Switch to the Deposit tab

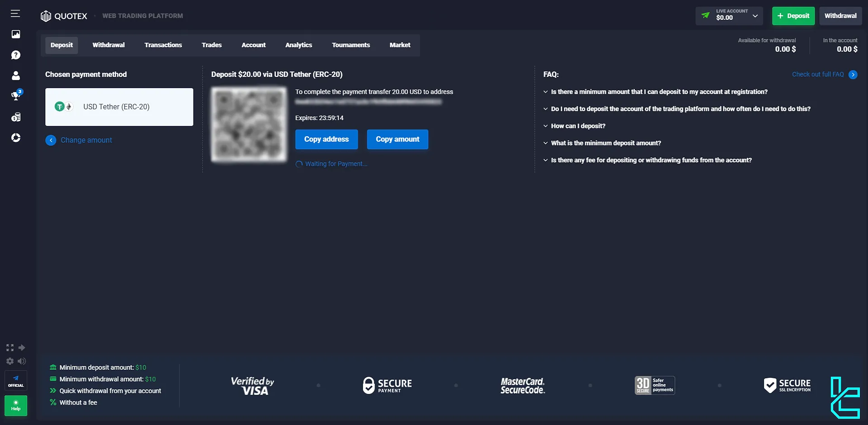pyautogui.click(x=61, y=45)
